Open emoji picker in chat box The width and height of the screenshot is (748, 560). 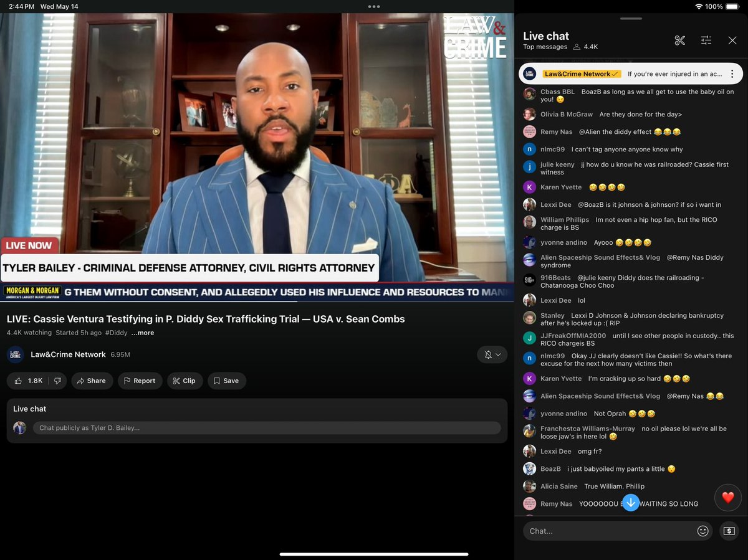[x=703, y=531]
